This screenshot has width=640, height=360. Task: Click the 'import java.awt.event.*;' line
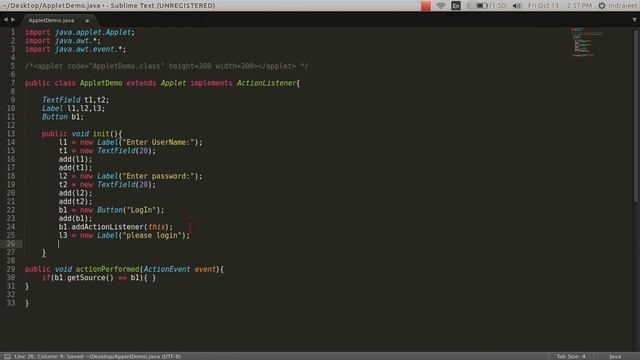(76, 49)
